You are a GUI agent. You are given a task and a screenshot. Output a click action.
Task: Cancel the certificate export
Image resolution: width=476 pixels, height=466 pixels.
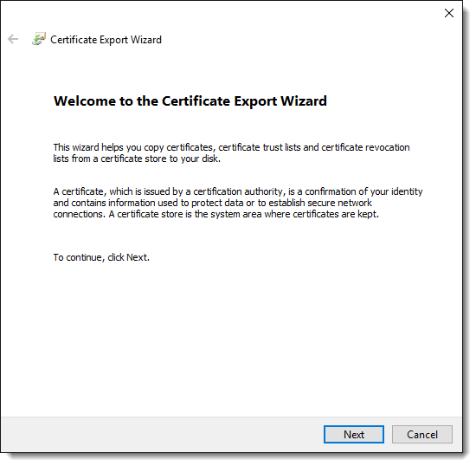[x=422, y=435]
